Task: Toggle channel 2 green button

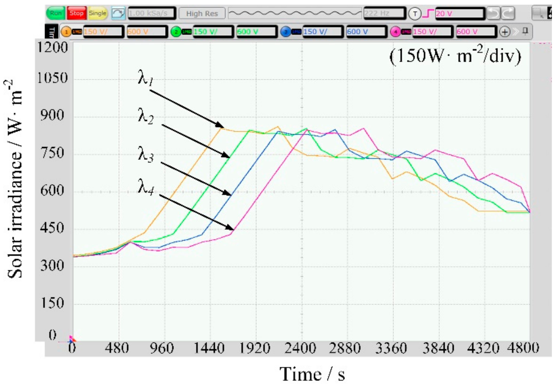Action: click(x=176, y=32)
